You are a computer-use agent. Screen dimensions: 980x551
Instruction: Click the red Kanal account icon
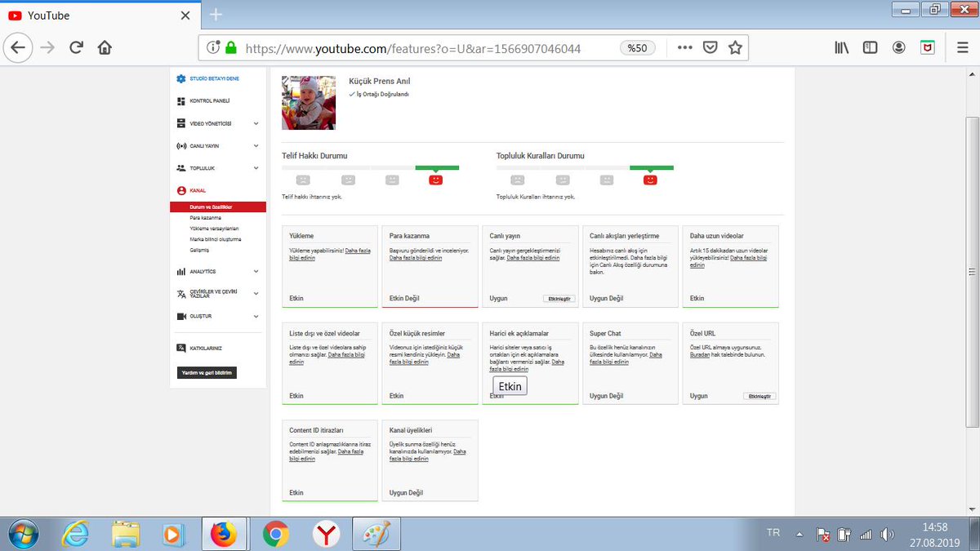(x=181, y=190)
